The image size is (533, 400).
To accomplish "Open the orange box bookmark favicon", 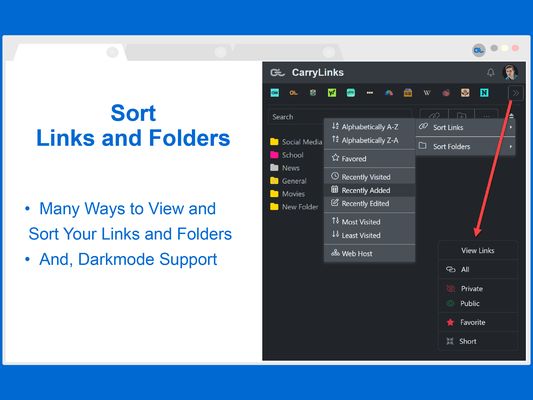I will click(408, 92).
